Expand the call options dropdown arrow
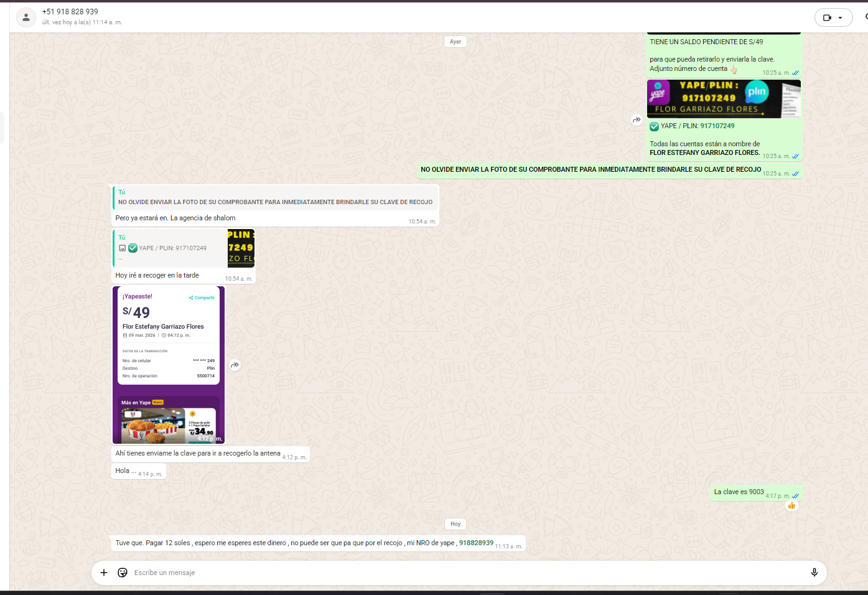The height and width of the screenshot is (595, 868). pos(841,17)
